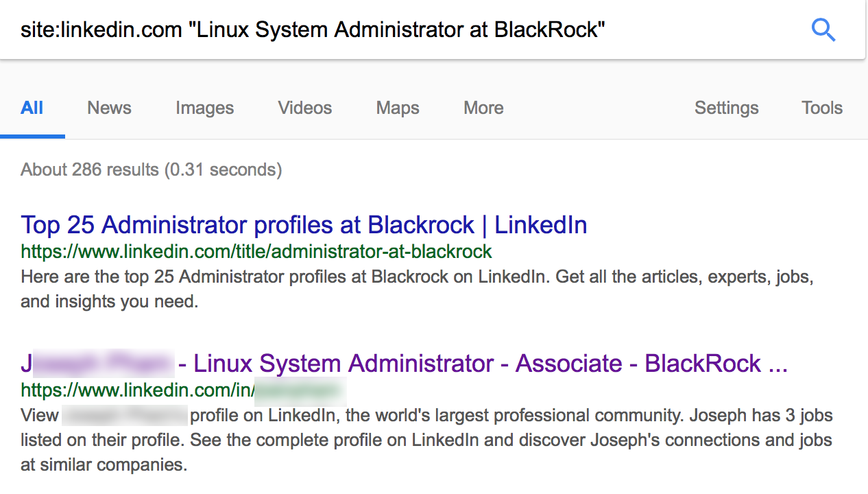Viewport: 868px width, 494px height.
Task: Open the Top 25 Administrator profiles result
Action: [304, 225]
